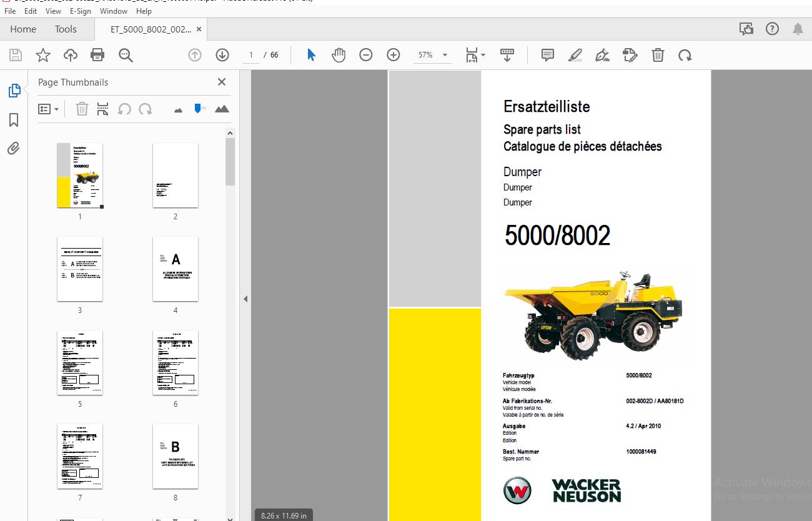This screenshot has height=521, width=812.
Task: Upload file to cloud icon
Action: tap(71, 55)
